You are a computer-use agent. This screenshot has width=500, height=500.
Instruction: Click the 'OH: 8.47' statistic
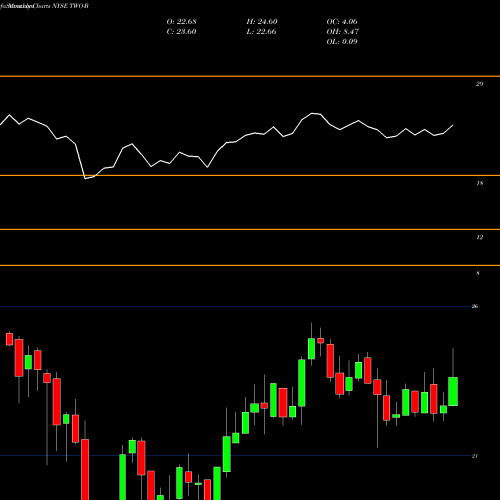click(342, 32)
